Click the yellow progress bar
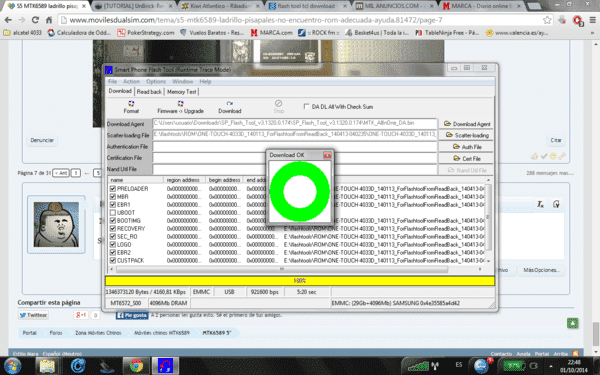Screen dimensions: 600x375 pyautogui.click(x=300, y=280)
